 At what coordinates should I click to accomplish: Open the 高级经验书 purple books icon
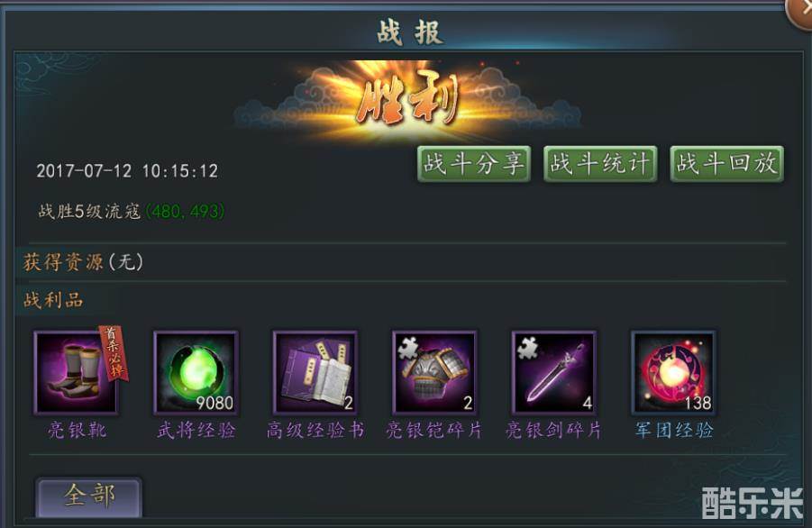click(x=315, y=372)
